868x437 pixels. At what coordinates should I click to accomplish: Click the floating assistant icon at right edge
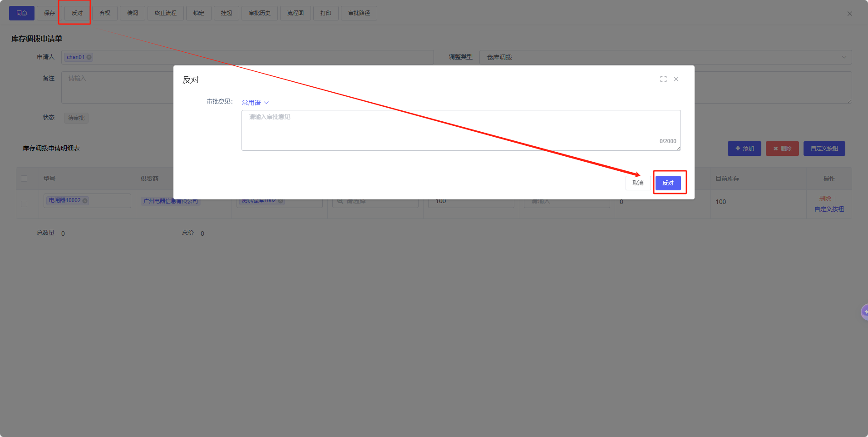click(864, 312)
